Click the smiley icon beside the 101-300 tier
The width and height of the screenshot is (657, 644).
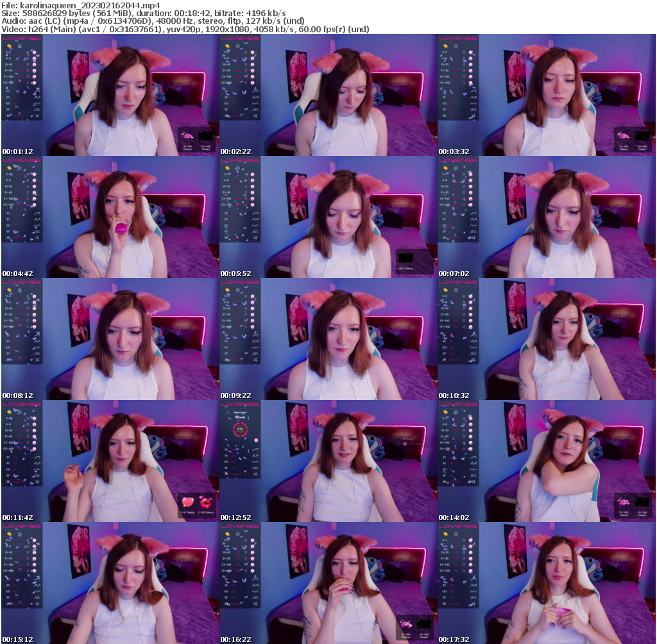tap(34, 82)
